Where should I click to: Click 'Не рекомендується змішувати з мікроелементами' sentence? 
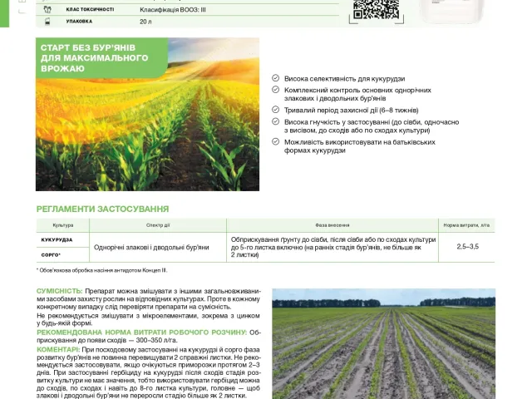tap(148, 319)
